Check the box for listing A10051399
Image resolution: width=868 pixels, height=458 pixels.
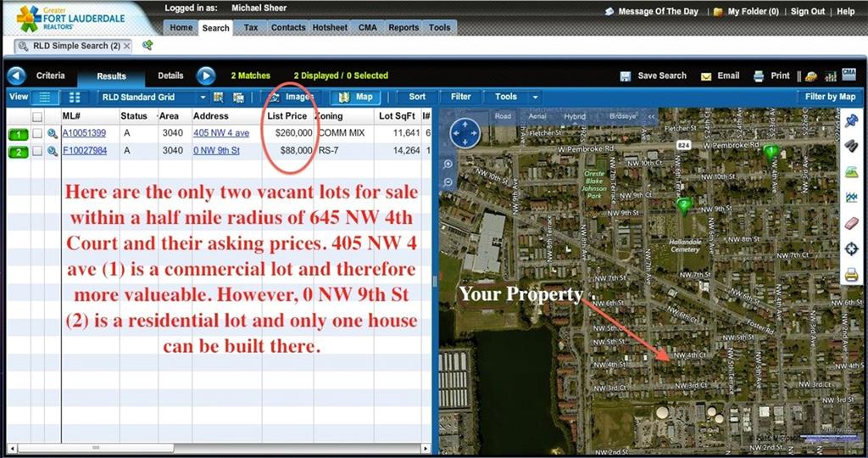pyautogui.click(x=37, y=133)
